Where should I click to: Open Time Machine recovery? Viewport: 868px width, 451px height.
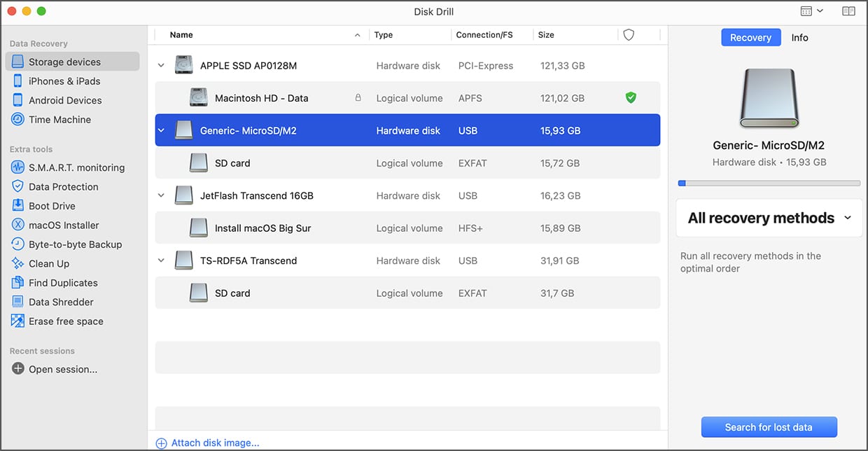[59, 120]
